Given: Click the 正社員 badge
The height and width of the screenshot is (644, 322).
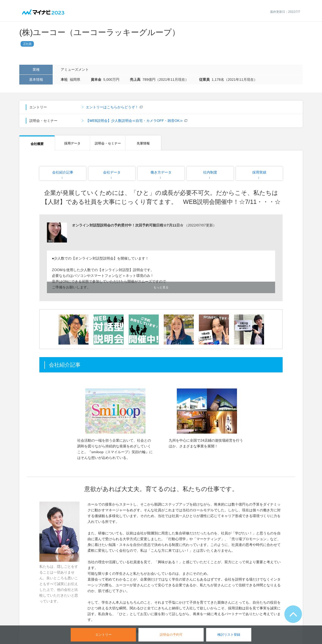Looking at the screenshot, I should [27, 44].
